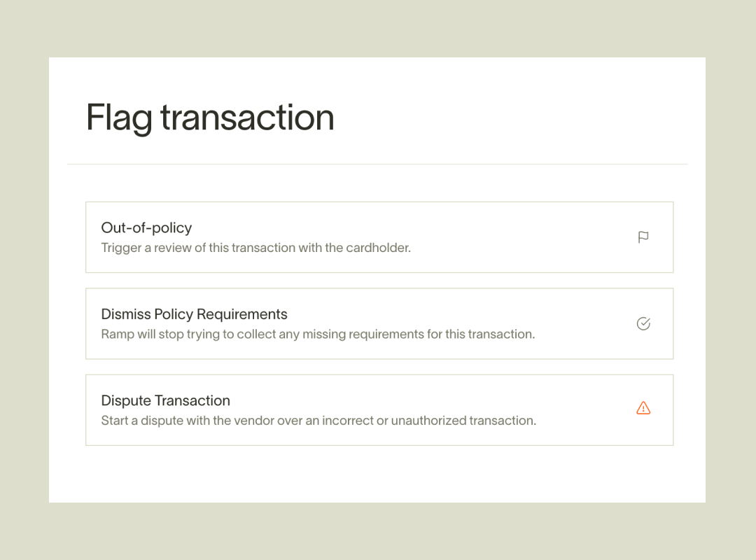756x560 pixels.
Task: Click the 'Trigger a review of this transaction' description
Action: pyautogui.click(x=255, y=248)
